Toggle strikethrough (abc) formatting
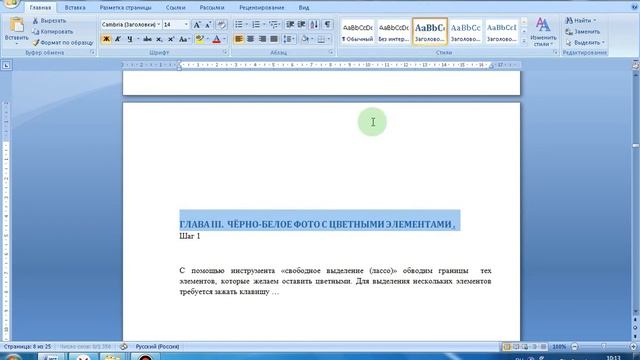Screen dimensions: 640x360 click(147, 39)
